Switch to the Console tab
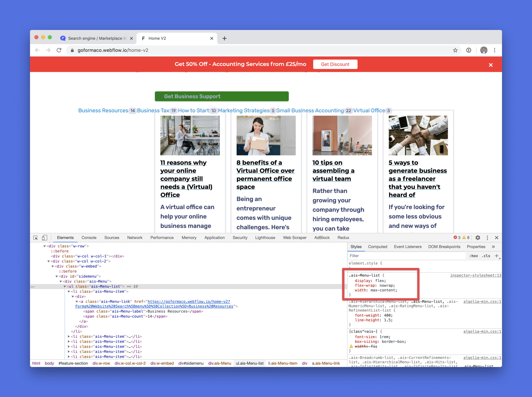The image size is (532, 397). (x=89, y=238)
